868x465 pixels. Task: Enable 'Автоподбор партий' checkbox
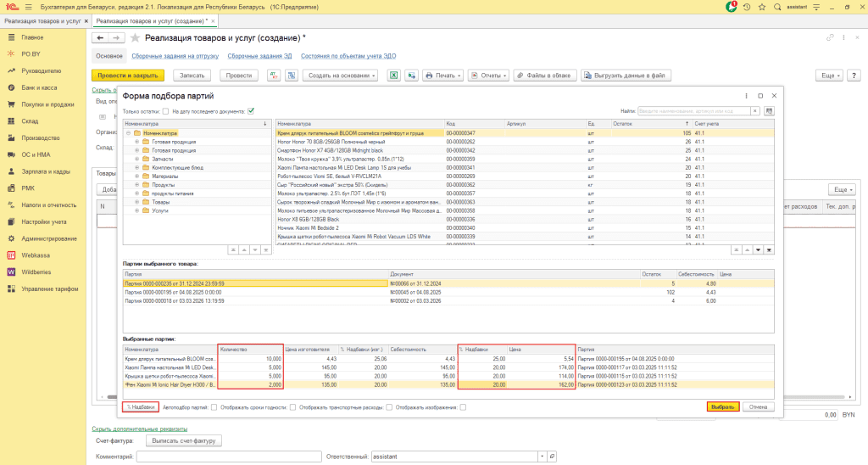point(214,406)
